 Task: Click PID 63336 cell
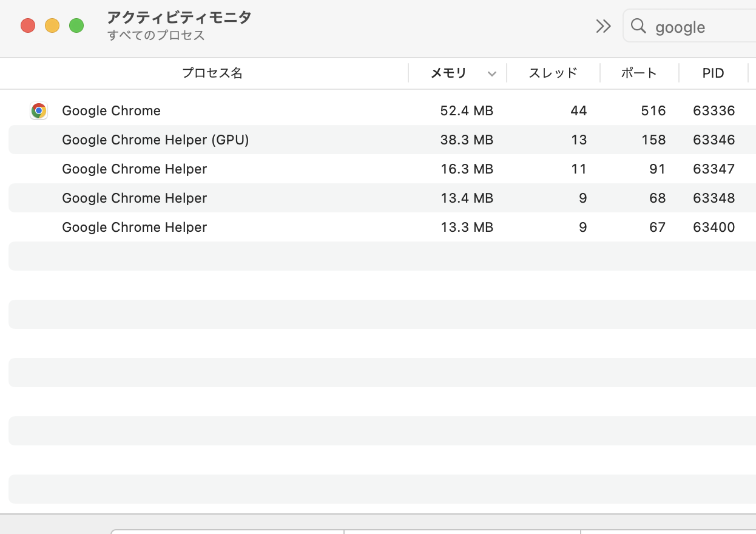[x=714, y=110]
